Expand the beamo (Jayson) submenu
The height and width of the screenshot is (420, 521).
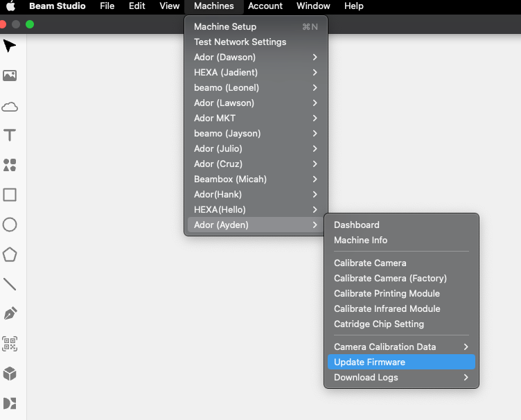[x=256, y=134]
